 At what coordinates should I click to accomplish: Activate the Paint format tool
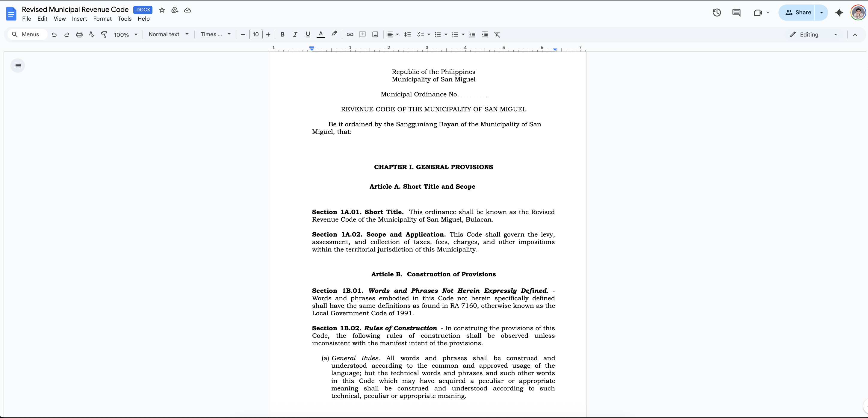[104, 34]
